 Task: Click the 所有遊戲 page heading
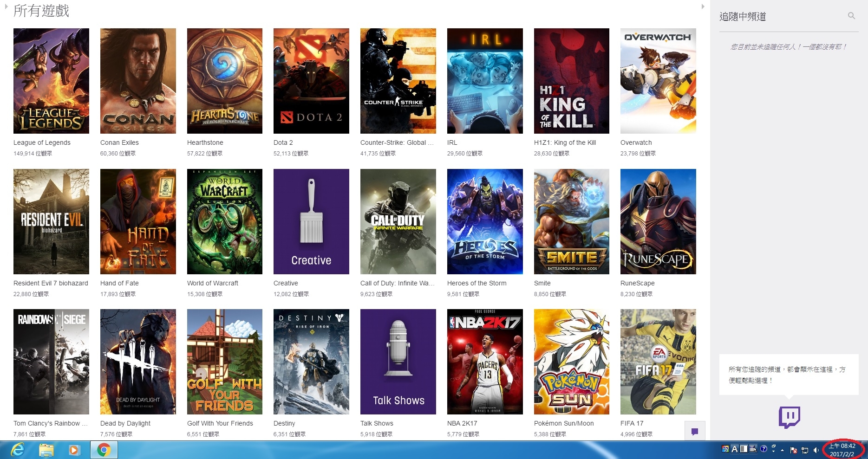41,11
